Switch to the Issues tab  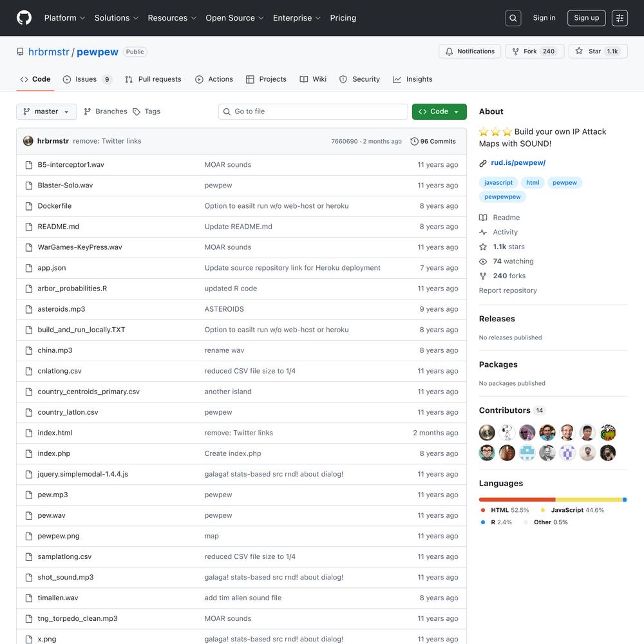pos(87,79)
